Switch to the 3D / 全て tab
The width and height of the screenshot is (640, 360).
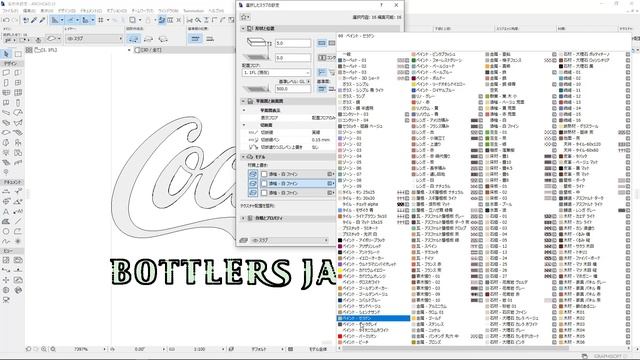pyautogui.click(x=149, y=50)
